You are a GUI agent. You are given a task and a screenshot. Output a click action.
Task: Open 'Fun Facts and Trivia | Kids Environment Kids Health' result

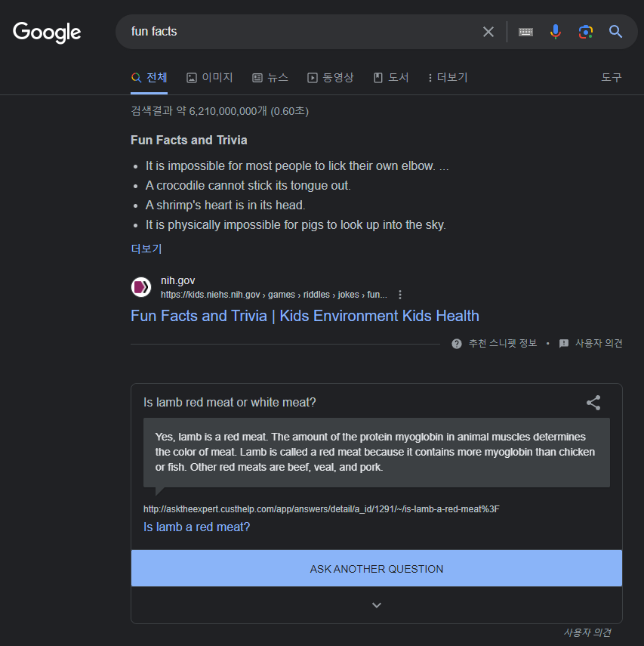pyautogui.click(x=305, y=316)
